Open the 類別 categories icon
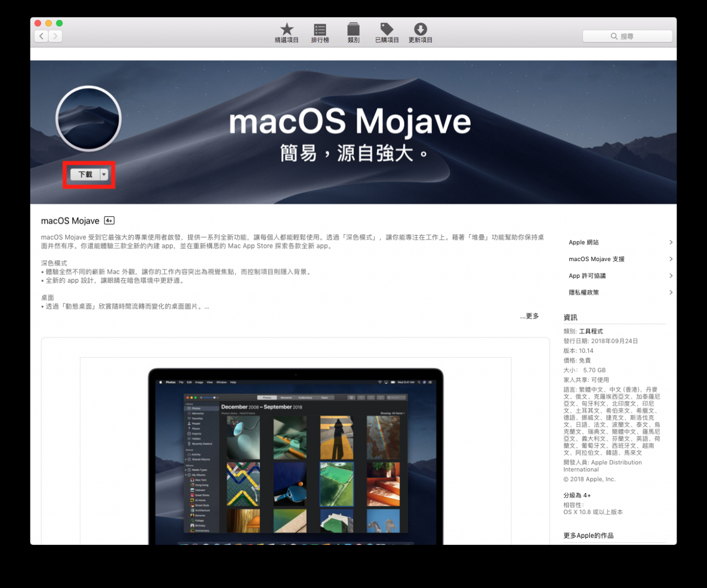Image resolution: width=707 pixels, height=588 pixels. [353, 33]
